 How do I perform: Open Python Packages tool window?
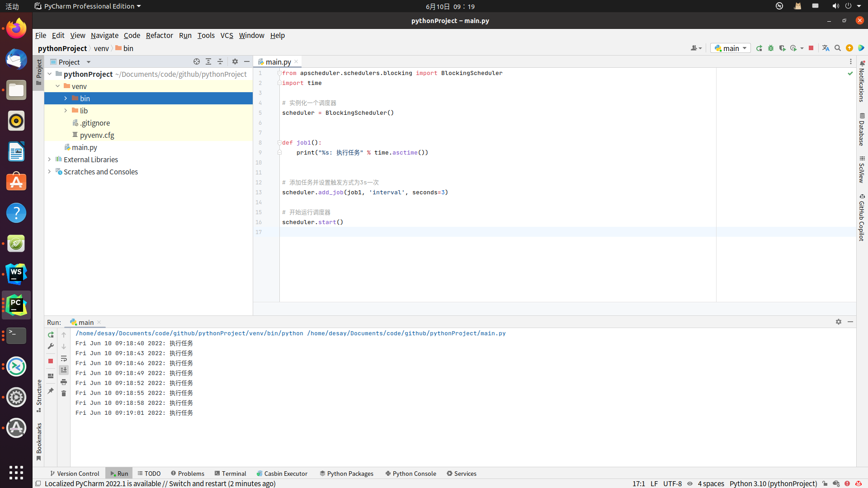(346, 474)
